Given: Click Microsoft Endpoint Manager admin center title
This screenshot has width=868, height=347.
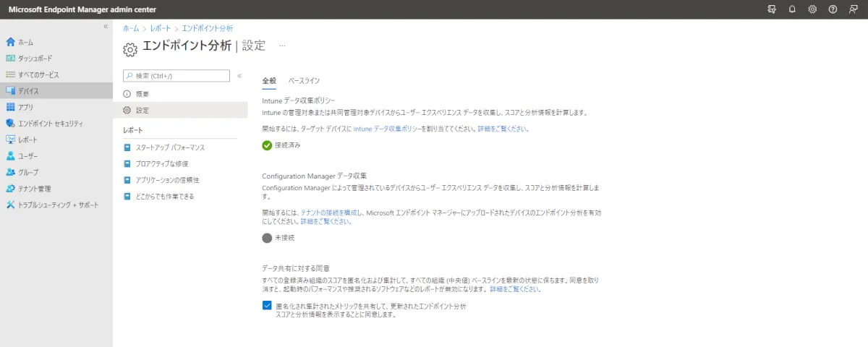Looking at the screenshot, I should [x=82, y=9].
